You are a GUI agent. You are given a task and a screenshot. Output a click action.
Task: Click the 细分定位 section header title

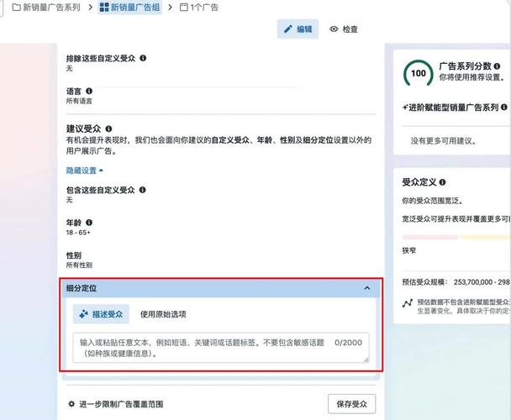tap(82, 288)
